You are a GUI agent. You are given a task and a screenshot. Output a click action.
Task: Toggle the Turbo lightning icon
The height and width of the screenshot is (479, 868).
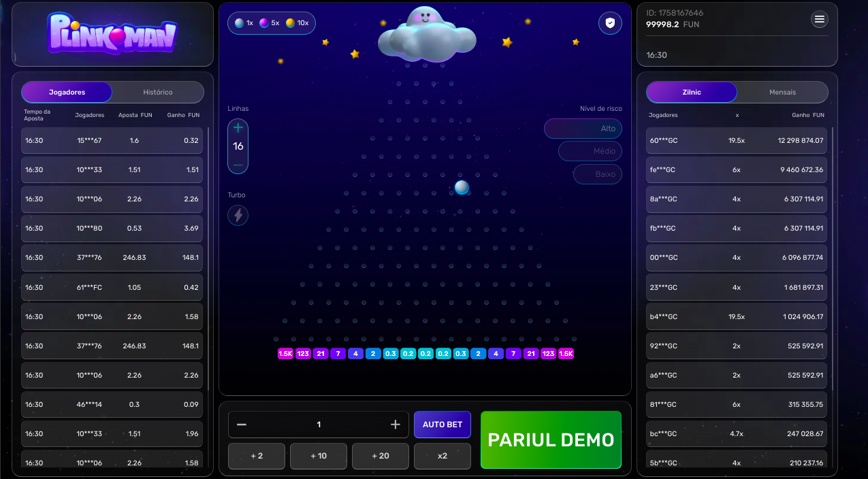click(x=238, y=215)
